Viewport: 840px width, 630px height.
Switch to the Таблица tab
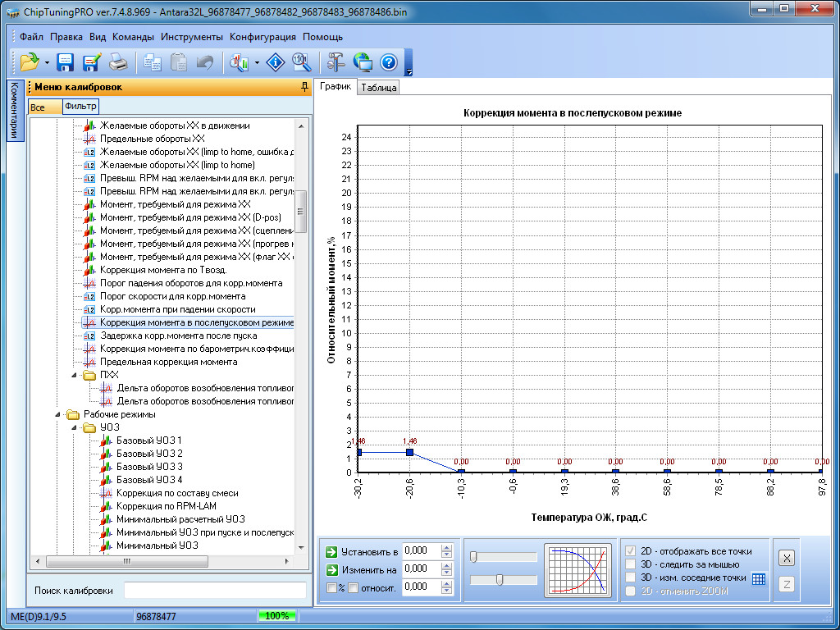(378, 88)
